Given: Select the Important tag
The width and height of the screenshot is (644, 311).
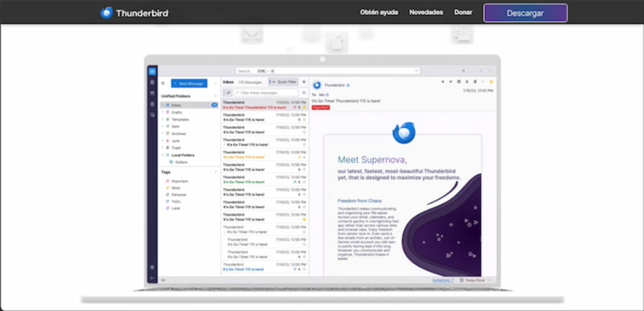Looking at the screenshot, I should coord(177,181).
